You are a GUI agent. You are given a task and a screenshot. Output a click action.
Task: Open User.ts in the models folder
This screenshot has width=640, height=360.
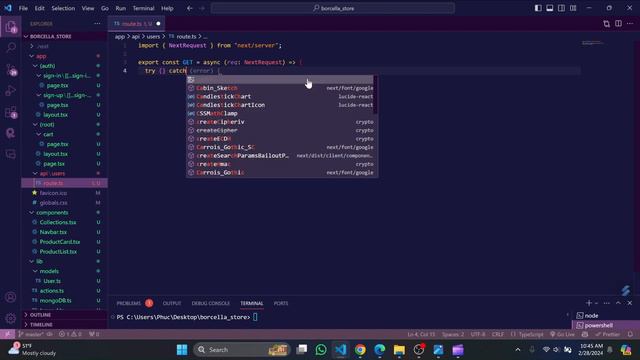[52, 281]
